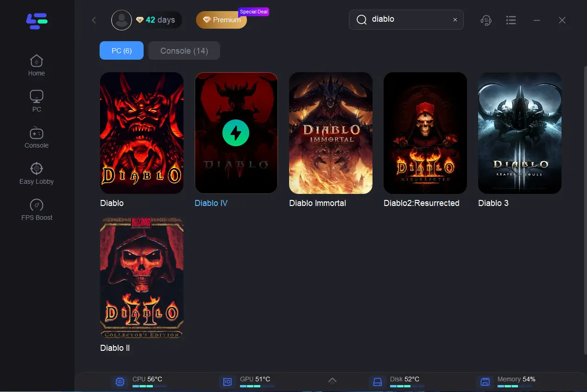The image size is (587, 392).
Task: Open the Console section in sidebar
Action: [36, 137]
